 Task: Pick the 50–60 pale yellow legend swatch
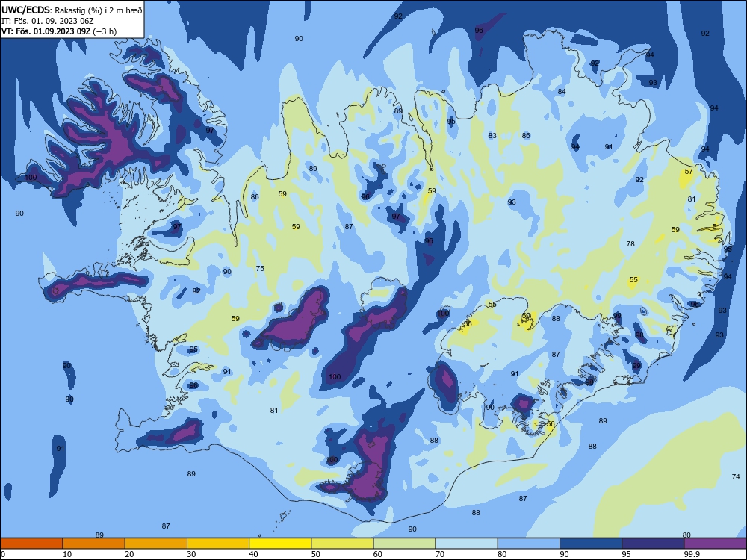(343, 544)
